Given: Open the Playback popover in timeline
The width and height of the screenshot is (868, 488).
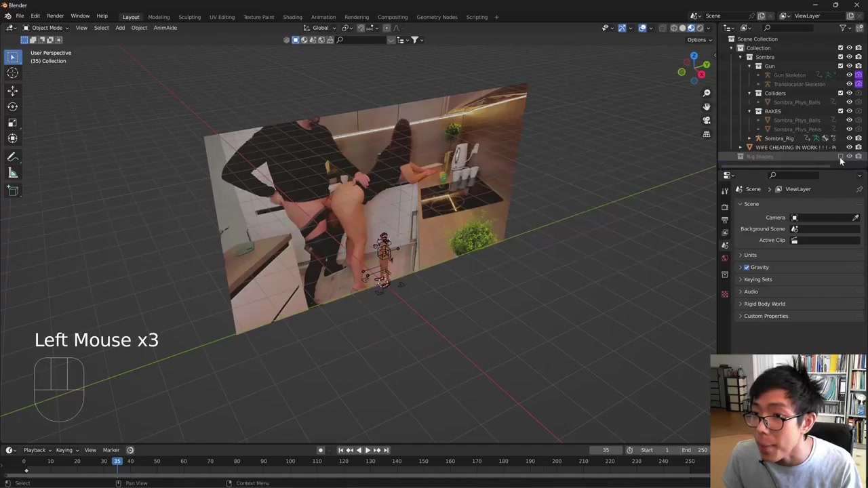Looking at the screenshot, I should coord(35,450).
